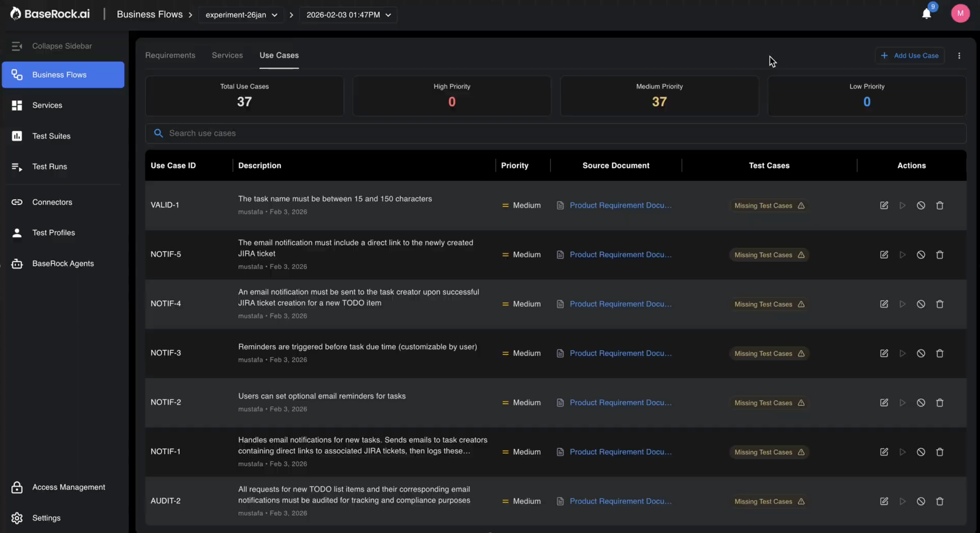The height and width of the screenshot is (533, 980).
Task: Disable the NOTIF-3 use case block icon
Action: click(x=921, y=353)
